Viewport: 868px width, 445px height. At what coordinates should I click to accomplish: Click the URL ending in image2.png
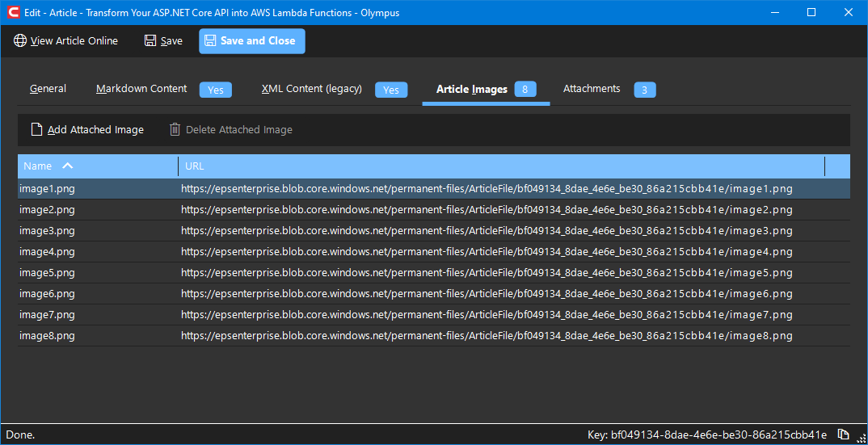(x=487, y=210)
